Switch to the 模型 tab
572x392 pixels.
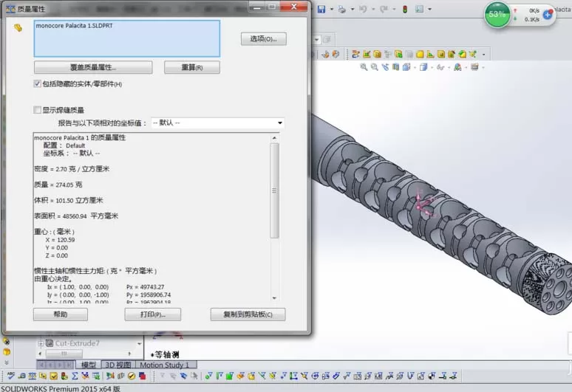pyautogui.click(x=89, y=365)
